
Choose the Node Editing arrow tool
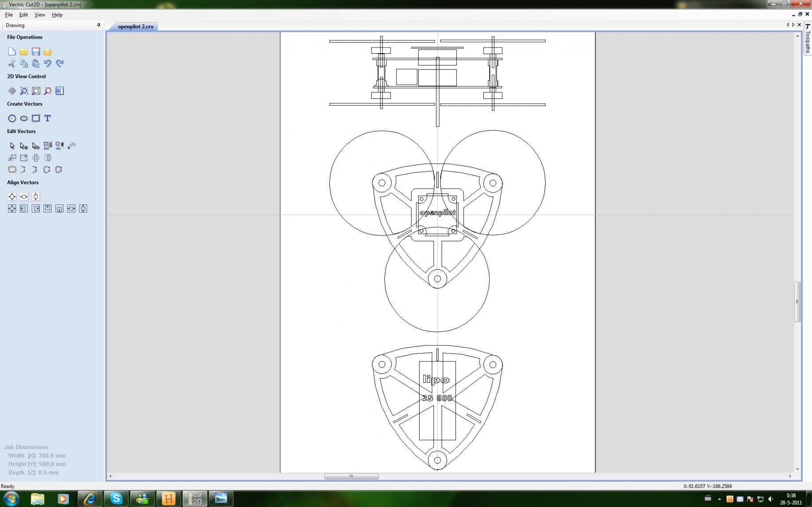tap(24, 146)
